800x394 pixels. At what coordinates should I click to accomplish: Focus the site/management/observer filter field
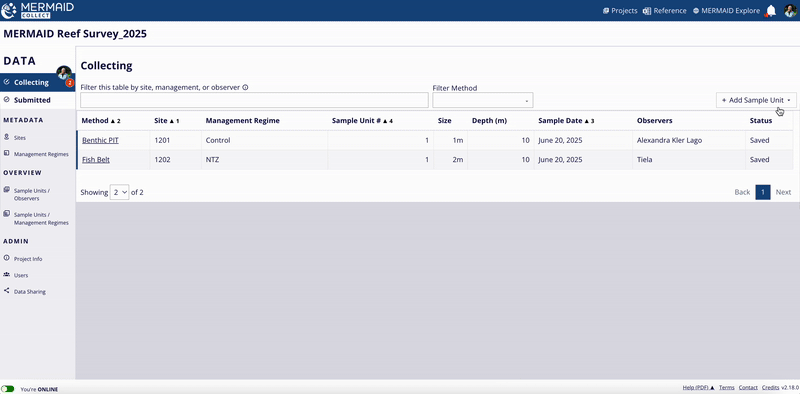tap(254, 101)
